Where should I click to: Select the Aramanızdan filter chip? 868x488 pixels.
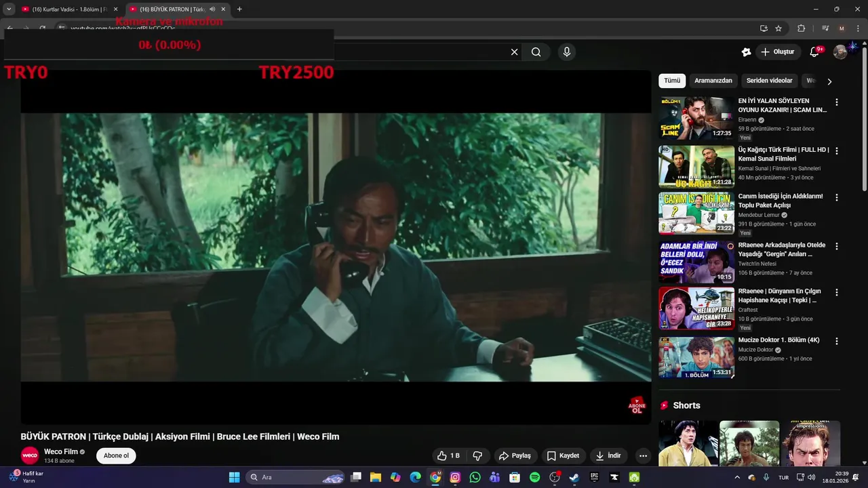(x=713, y=81)
